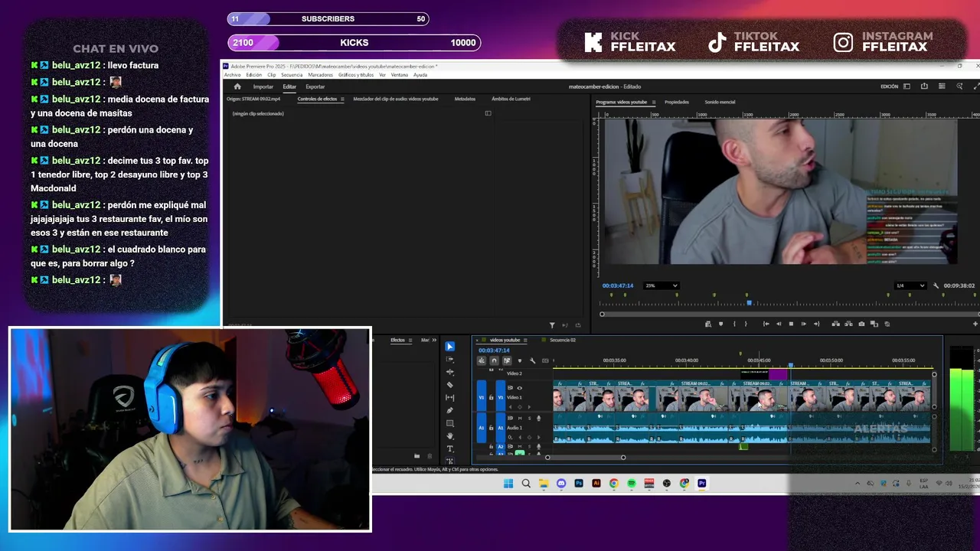Open Quick Export share icon
Image resolution: width=980 pixels, height=551 pixels.
click(924, 86)
